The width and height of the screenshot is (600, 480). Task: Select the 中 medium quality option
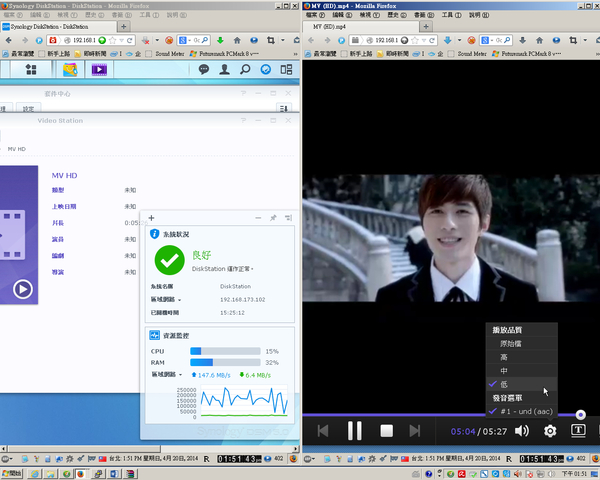tap(503, 370)
